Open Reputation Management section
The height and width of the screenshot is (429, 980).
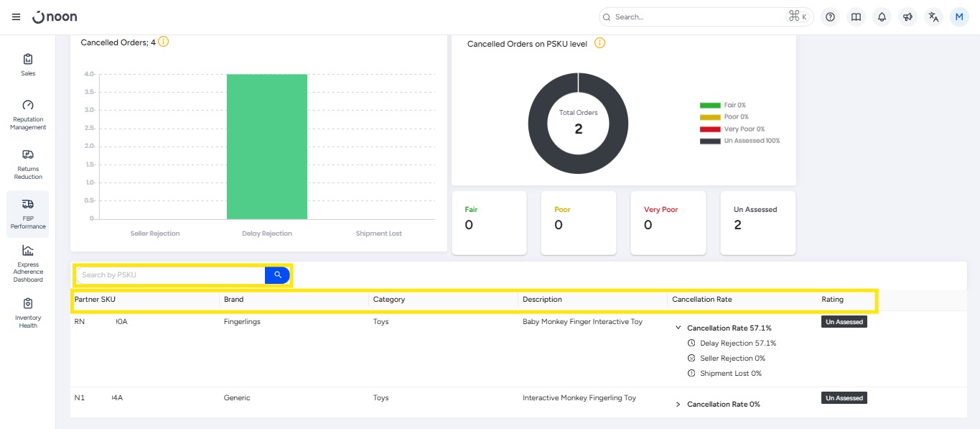[28, 114]
